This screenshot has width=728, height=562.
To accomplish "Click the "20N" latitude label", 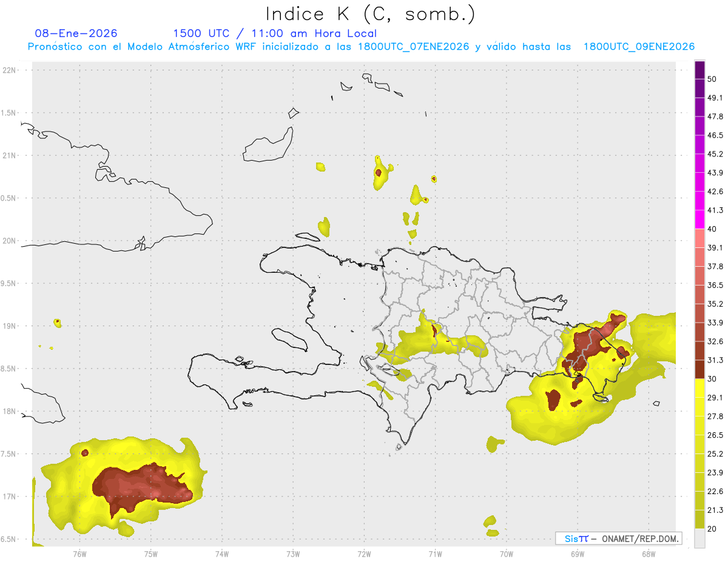I will tap(10, 241).
